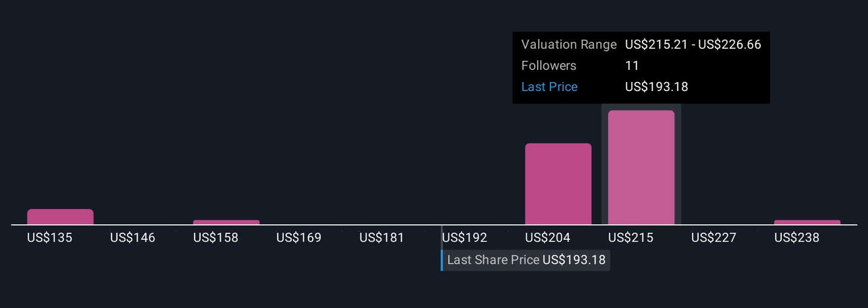Click the Last Share Price label
This screenshot has height=308, width=868.
493,260
